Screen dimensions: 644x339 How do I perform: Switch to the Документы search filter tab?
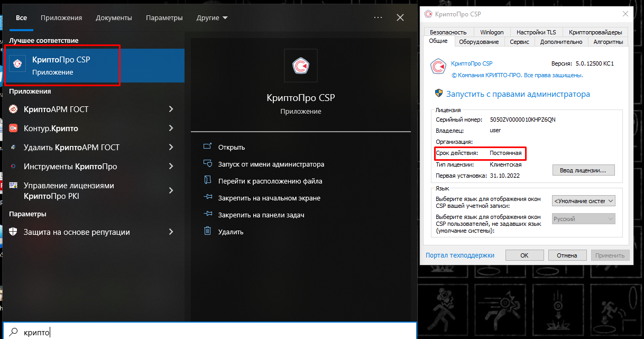[114, 18]
